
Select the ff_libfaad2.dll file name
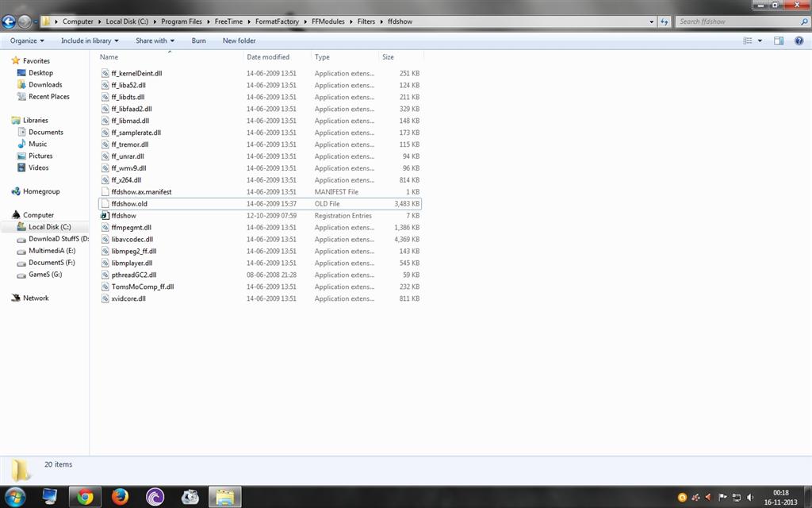pyautogui.click(x=132, y=110)
